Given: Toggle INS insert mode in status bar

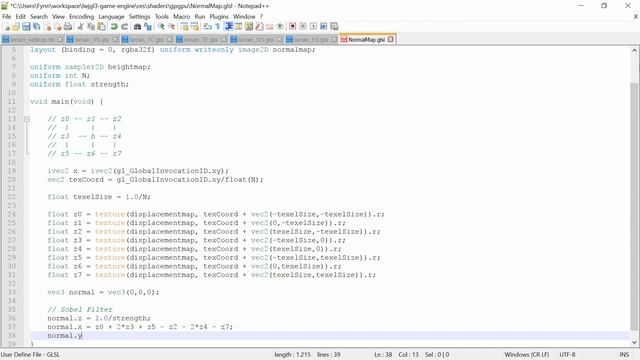Looking at the screenshot, I should [x=624, y=355].
